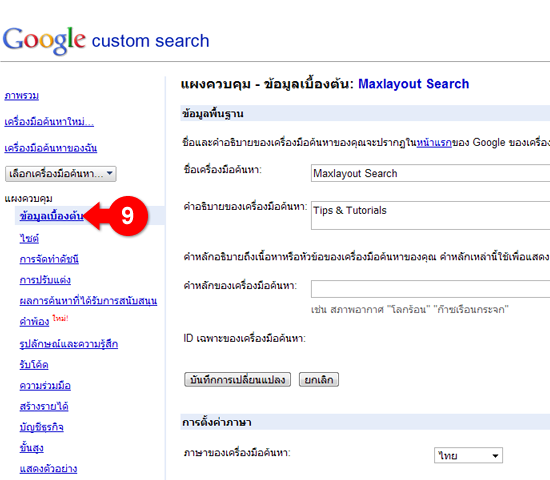Open ผลการค้นหาที่ได้รับการสนับสนุน link
The height and width of the screenshot is (480, 550).
pos(88,301)
